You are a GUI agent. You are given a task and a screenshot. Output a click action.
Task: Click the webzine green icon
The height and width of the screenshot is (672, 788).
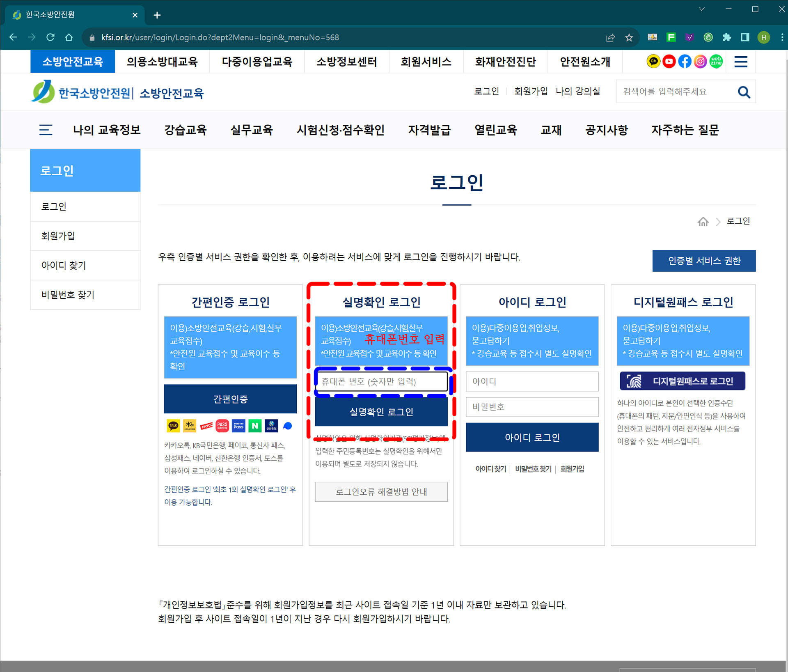(x=716, y=62)
